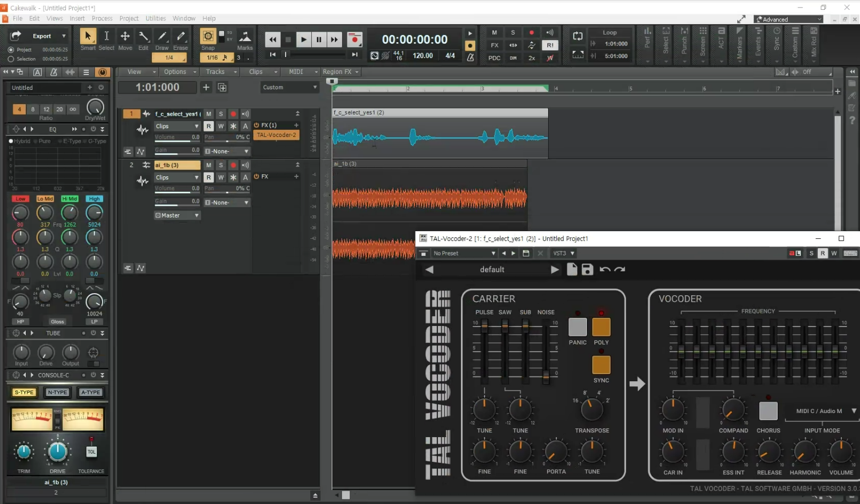Arm record on track f_c_select_yes1
Image resolution: width=860 pixels, height=504 pixels.
[233, 114]
